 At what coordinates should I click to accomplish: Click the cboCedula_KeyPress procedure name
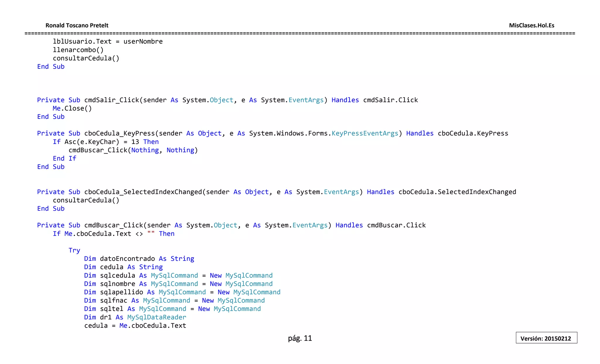119,133
